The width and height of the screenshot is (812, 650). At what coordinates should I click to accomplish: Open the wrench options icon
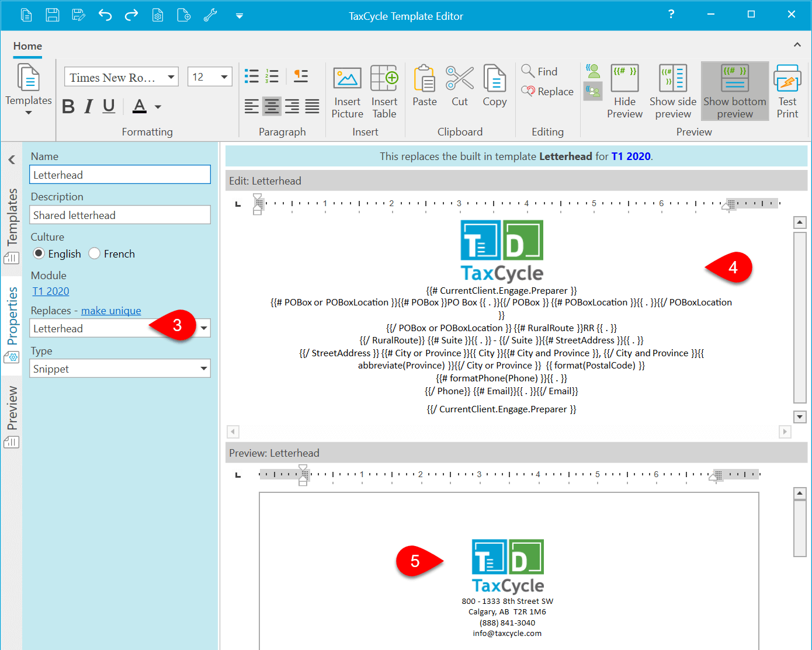[x=210, y=15]
